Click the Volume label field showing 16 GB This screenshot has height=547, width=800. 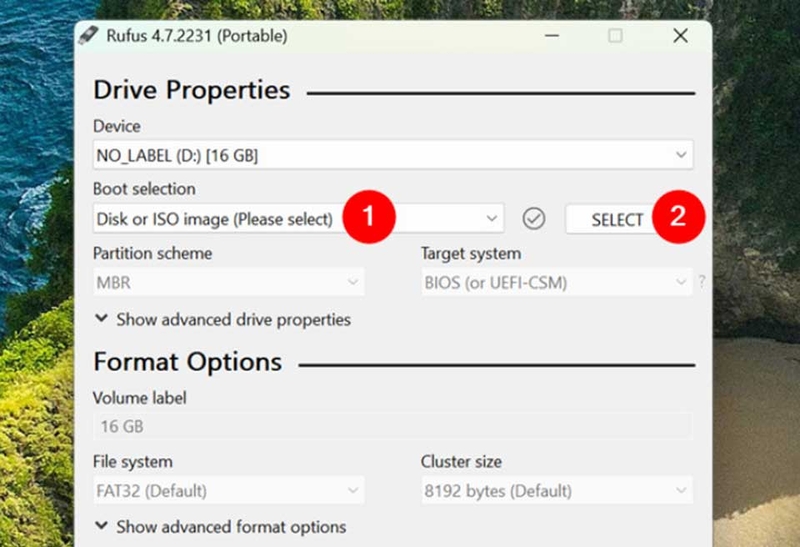[393, 426]
